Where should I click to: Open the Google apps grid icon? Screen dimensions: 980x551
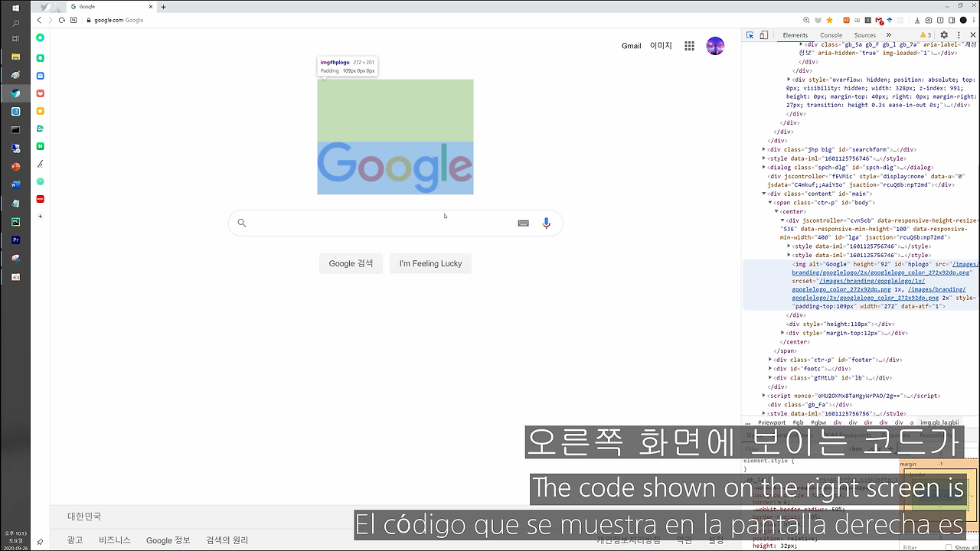(x=689, y=46)
